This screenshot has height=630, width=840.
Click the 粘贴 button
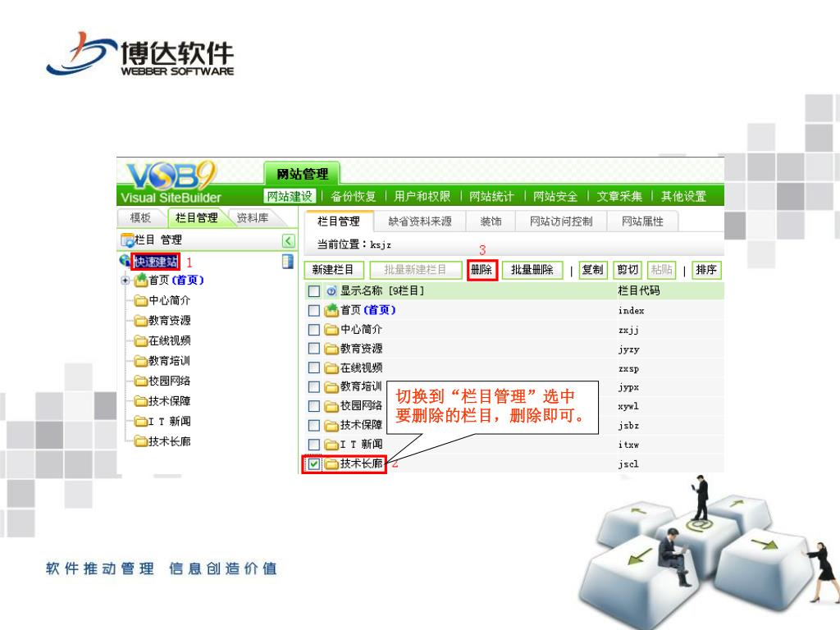tap(662, 269)
